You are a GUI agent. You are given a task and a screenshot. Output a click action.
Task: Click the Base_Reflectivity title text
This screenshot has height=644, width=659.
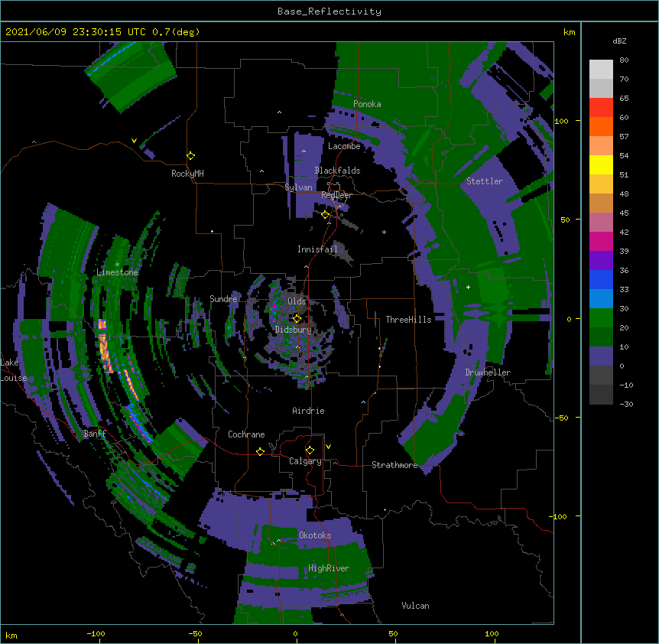[329, 11]
